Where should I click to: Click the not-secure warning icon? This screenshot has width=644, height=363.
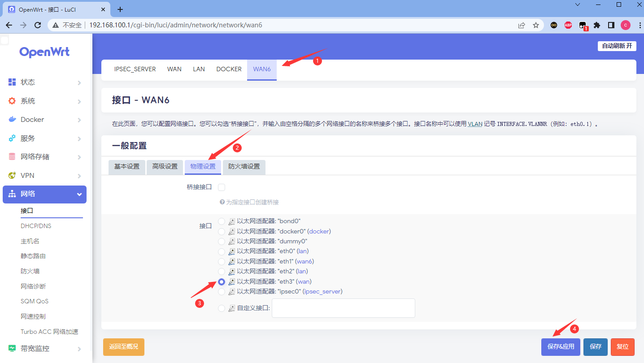(x=56, y=25)
